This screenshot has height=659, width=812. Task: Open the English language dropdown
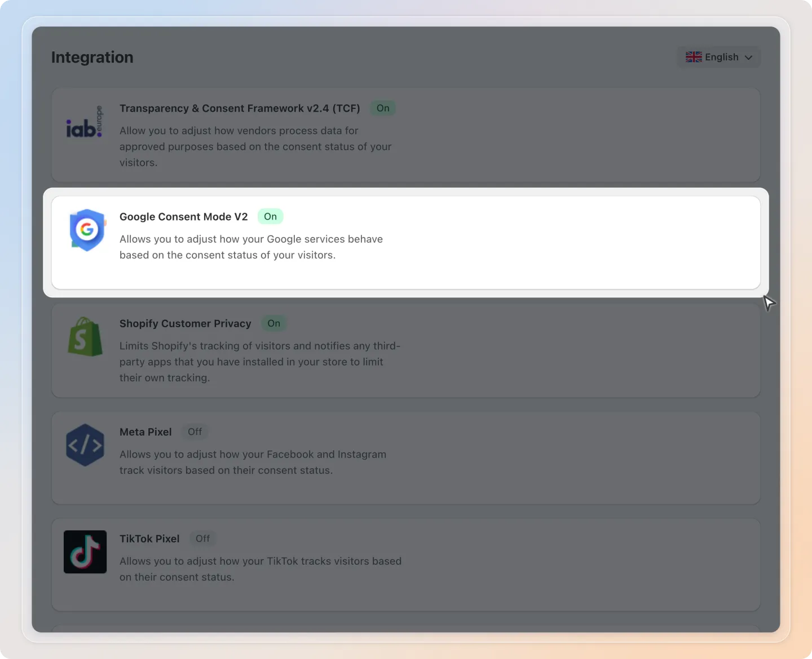coord(719,57)
